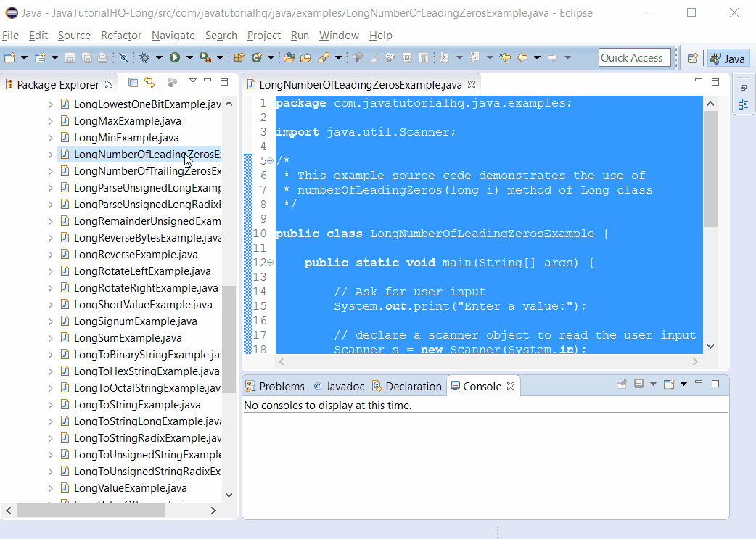Open the New Java Class dropdown arrow

point(271,58)
